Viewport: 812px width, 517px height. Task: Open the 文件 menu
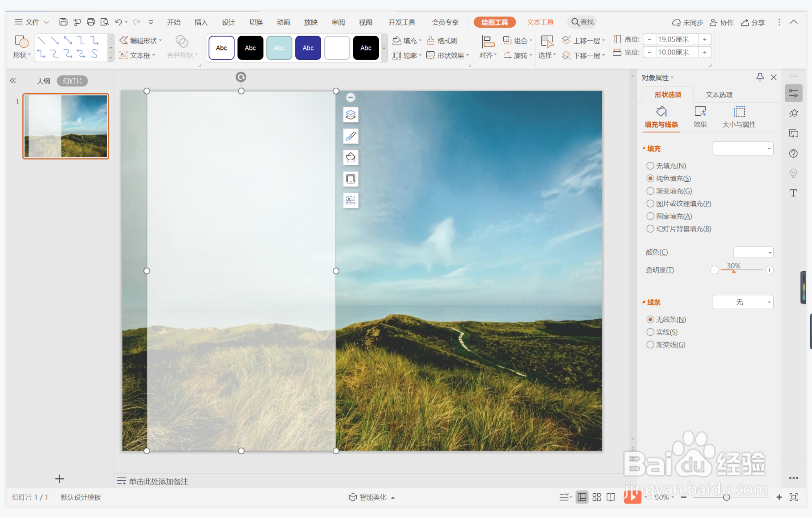[x=32, y=22]
